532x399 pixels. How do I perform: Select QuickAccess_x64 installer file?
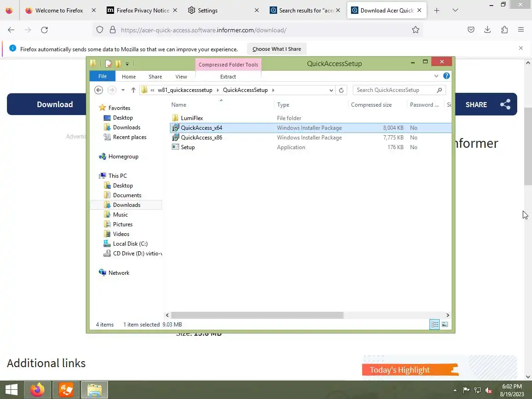tap(201, 128)
